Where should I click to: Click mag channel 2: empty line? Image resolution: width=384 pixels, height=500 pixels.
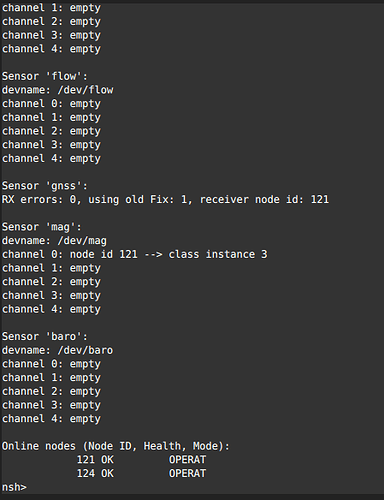pos(51,282)
